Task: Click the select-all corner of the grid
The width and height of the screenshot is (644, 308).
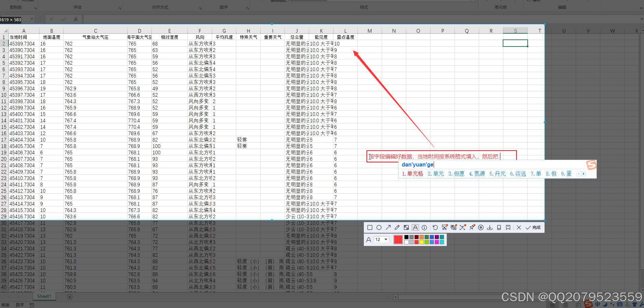Action: [4, 31]
